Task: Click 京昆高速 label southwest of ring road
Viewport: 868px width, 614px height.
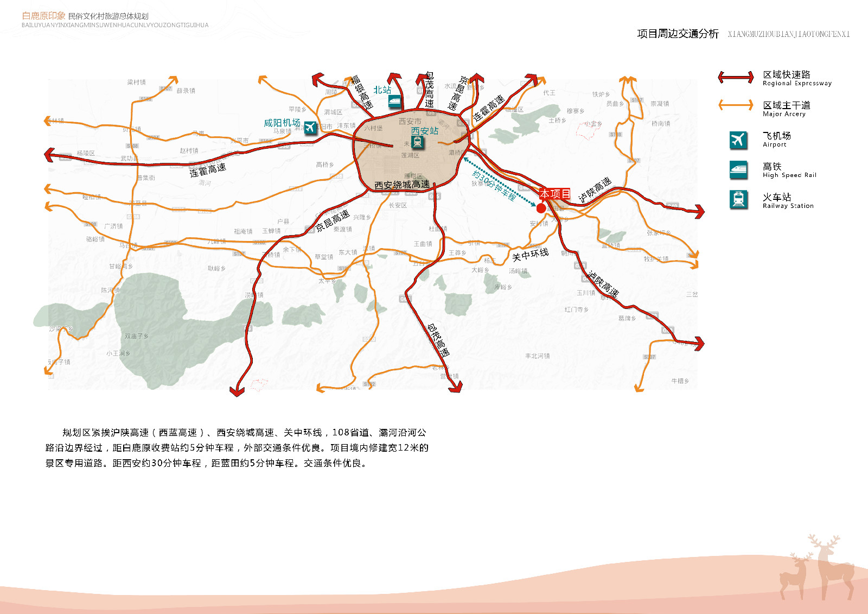Action: coord(333,221)
